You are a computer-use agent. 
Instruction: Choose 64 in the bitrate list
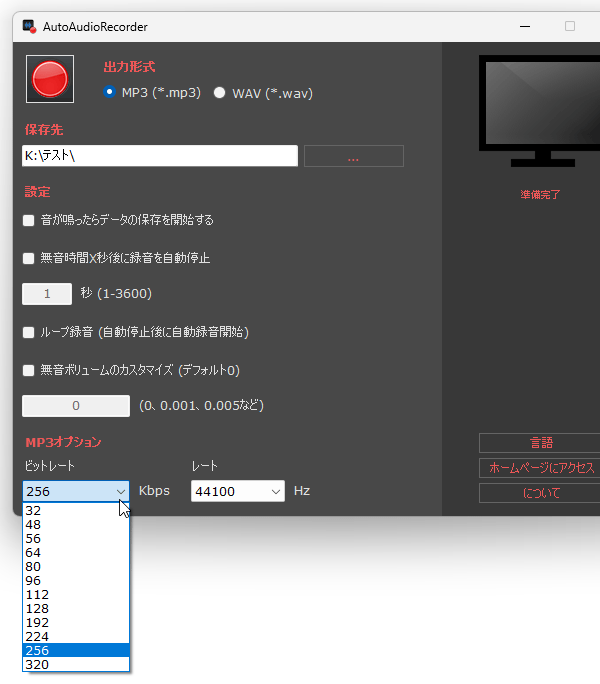pyautogui.click(x=76, y=552)
